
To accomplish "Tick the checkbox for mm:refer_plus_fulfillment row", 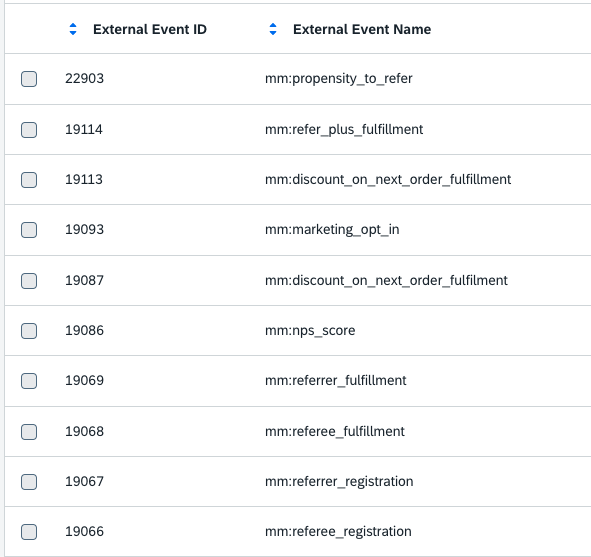I will (x=29, y=130).
